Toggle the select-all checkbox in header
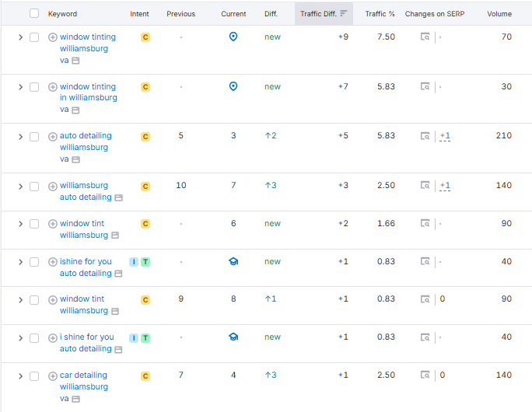Viewport: 532px width, 412px height. 34,14
